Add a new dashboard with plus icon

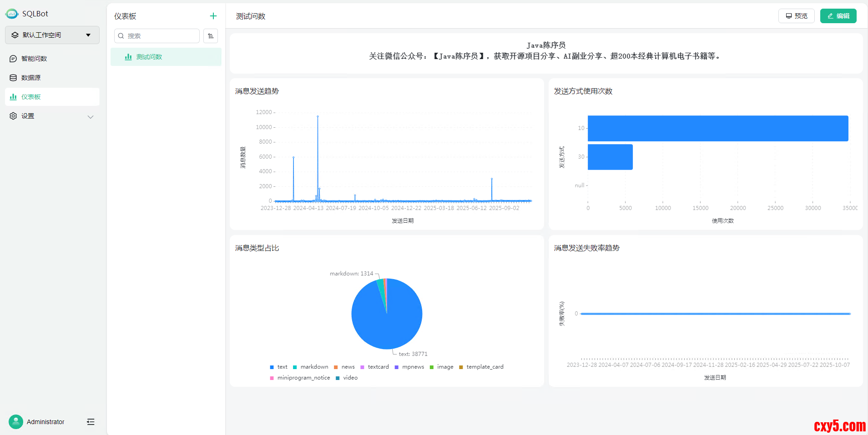(x=213, y=16)
